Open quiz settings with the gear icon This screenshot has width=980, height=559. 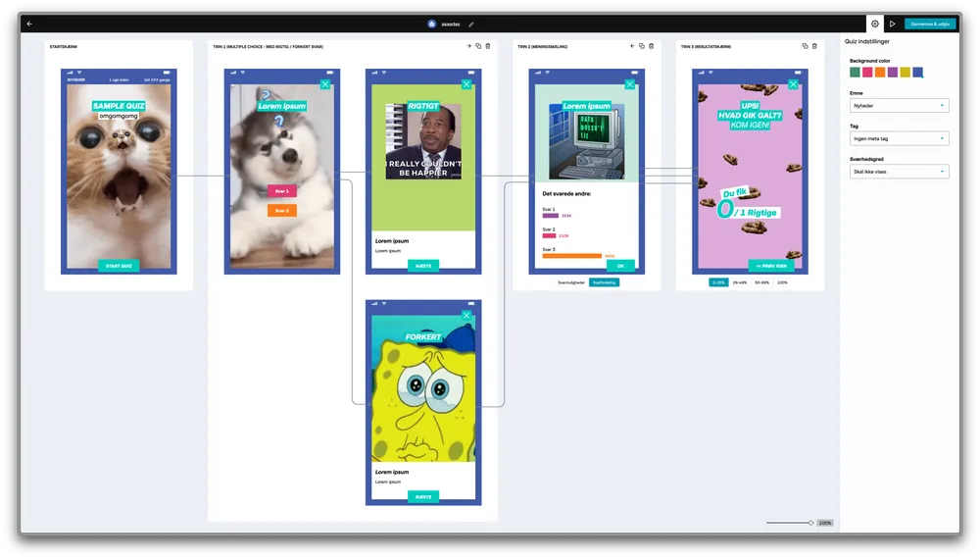pos(875,24)
